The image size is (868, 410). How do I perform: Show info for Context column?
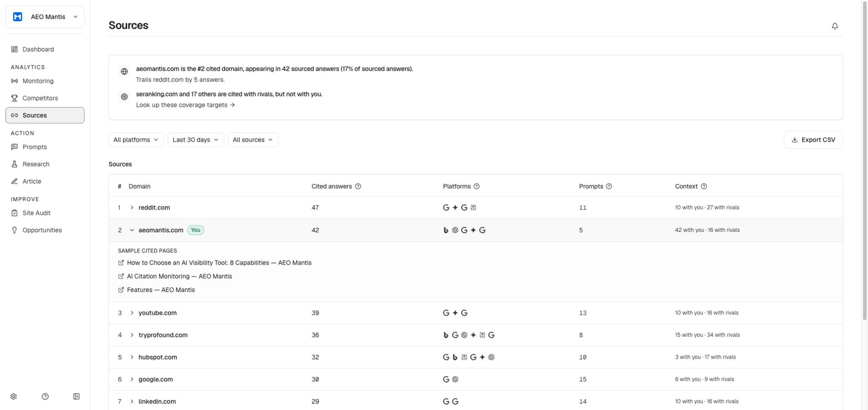[704, 186]
